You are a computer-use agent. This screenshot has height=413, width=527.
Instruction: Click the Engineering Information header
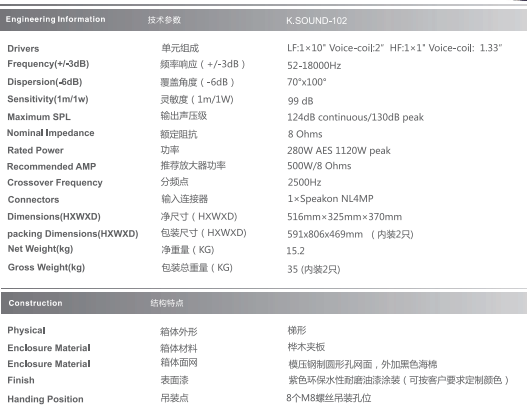point(55,19)
